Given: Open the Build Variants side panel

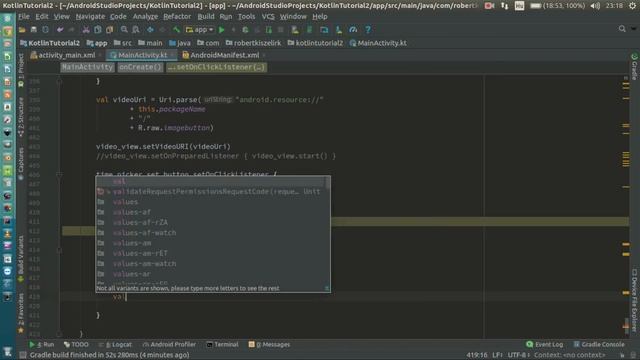Looking at the screenshot, I should [20, 259].
